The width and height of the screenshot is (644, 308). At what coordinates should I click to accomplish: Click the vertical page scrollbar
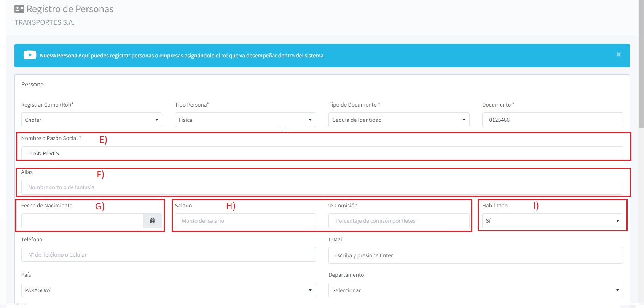point(641,76)
